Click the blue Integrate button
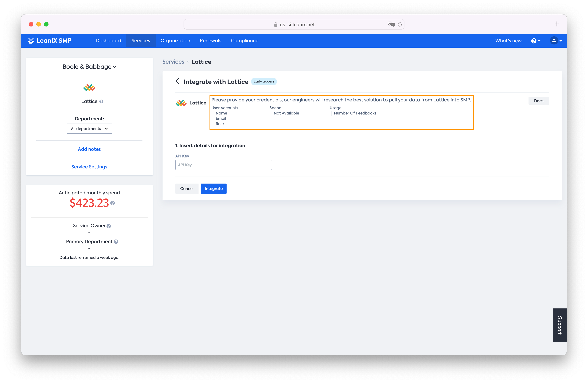 pyautogui.click(x=214, y=189)
